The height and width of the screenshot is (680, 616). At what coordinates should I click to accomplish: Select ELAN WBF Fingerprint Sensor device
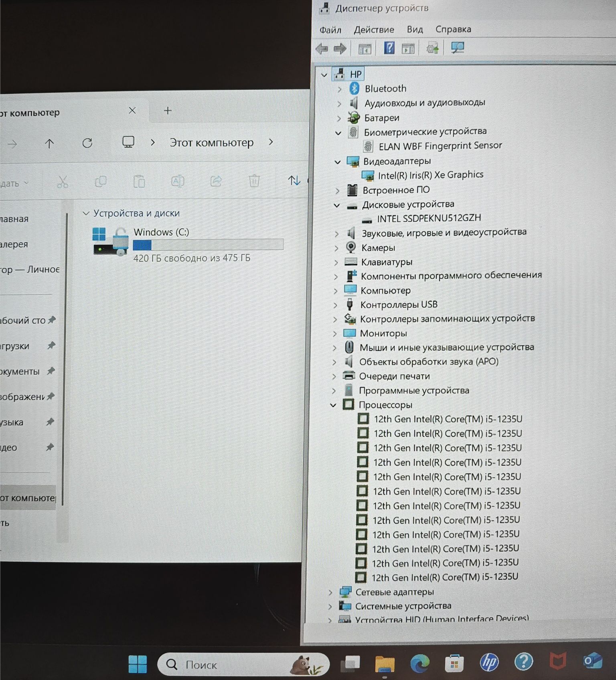click(440, 146)
